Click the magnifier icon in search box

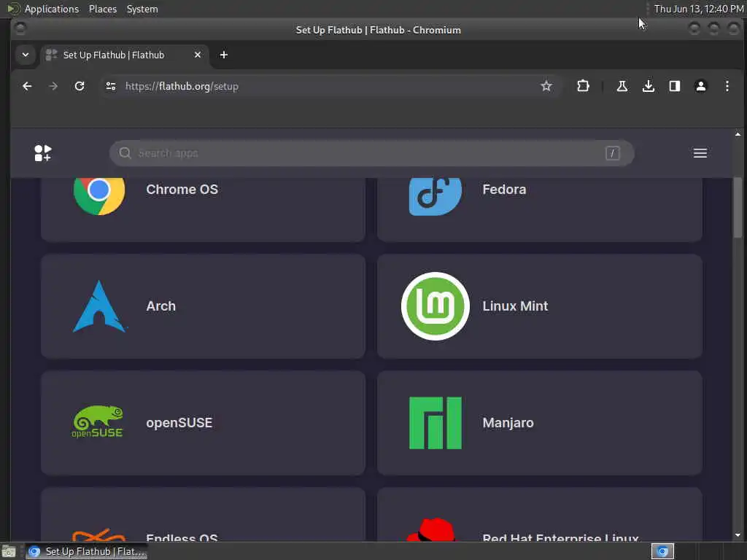coord(125,153)
